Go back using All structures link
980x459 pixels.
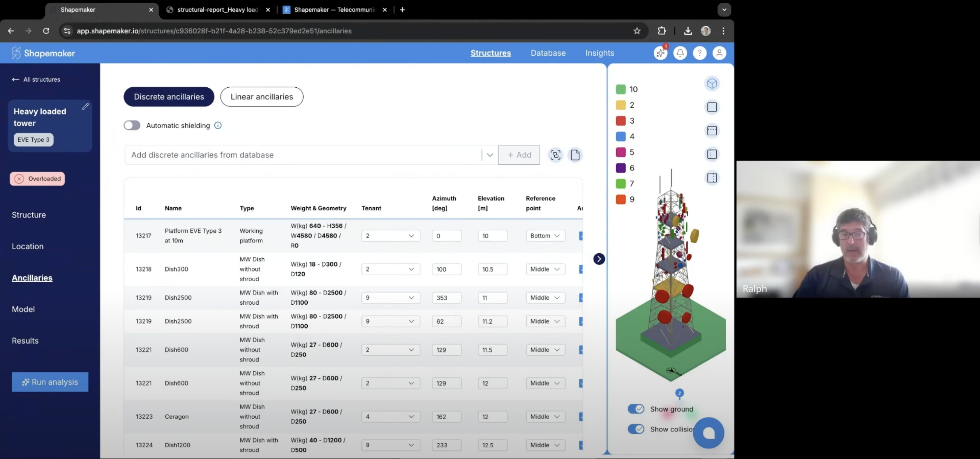36,79
